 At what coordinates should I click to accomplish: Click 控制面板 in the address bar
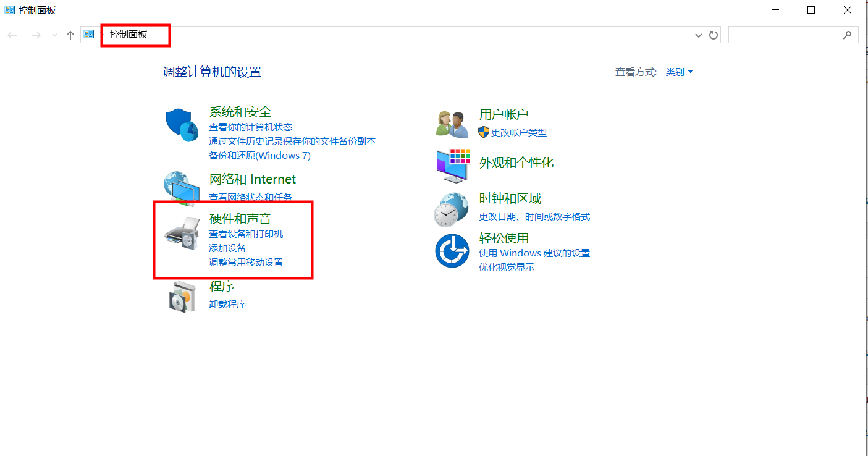click(x=129, y=35)
